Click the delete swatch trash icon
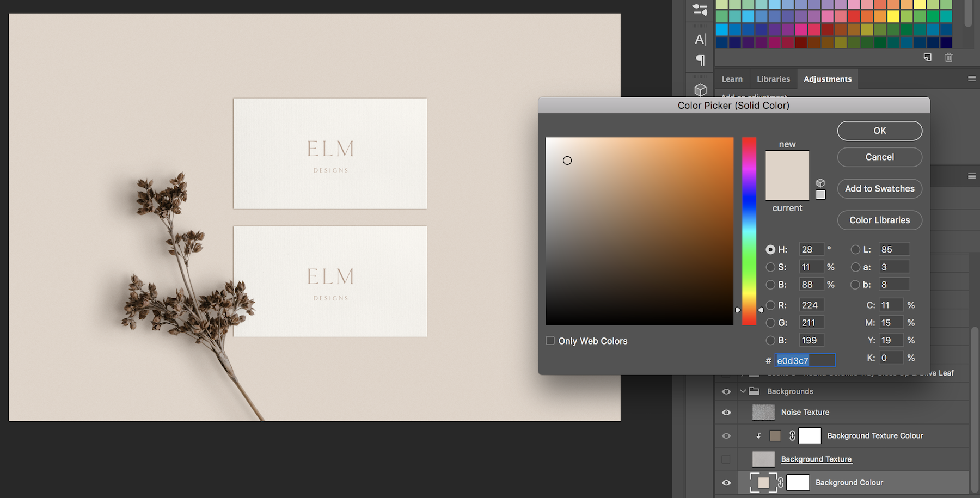This screenshot has height=498, width=980. [x=948, y=57]
